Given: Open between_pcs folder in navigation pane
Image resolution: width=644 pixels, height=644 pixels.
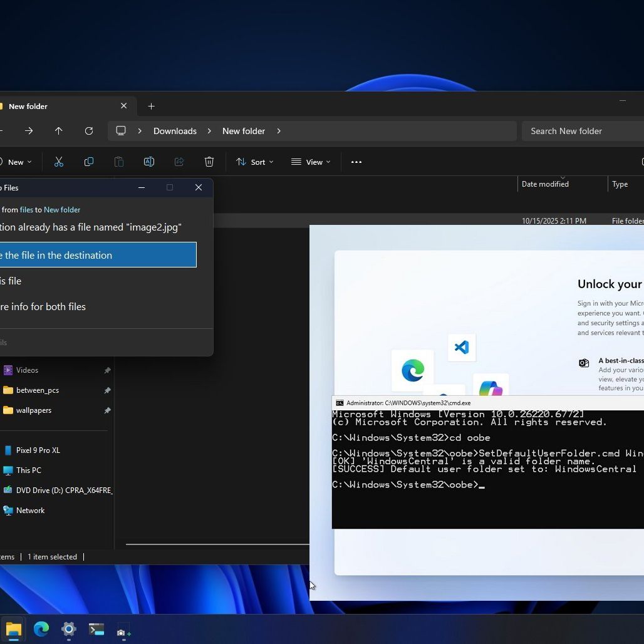Looking at the screenshot, I should point(38,390).
